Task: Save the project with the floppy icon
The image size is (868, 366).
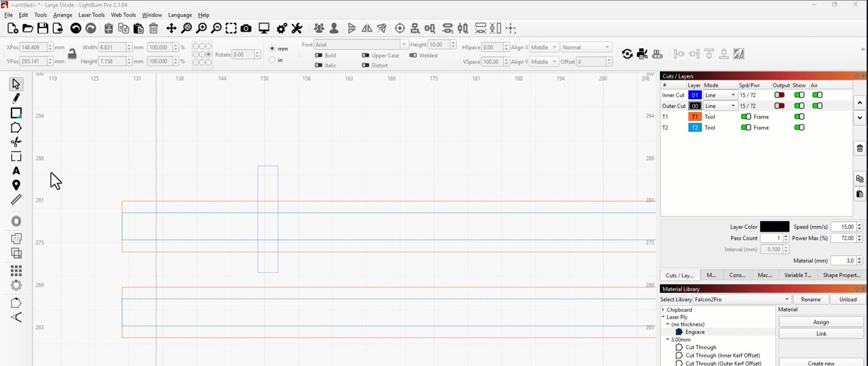Action: click(42, 28)
